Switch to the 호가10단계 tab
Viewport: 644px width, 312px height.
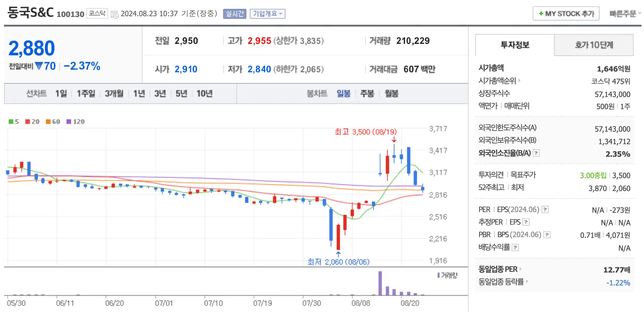[594, 45]
